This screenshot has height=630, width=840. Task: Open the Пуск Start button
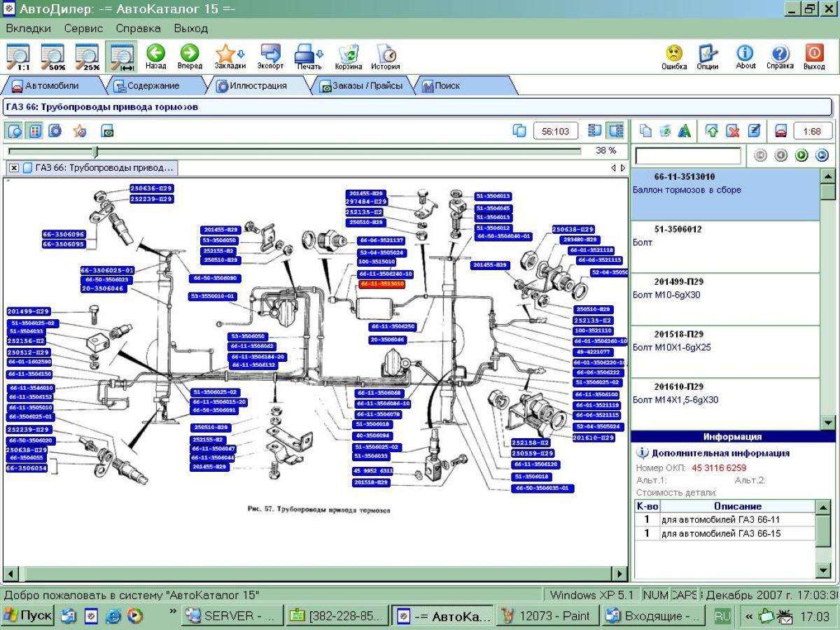click(x=28, y=616)
